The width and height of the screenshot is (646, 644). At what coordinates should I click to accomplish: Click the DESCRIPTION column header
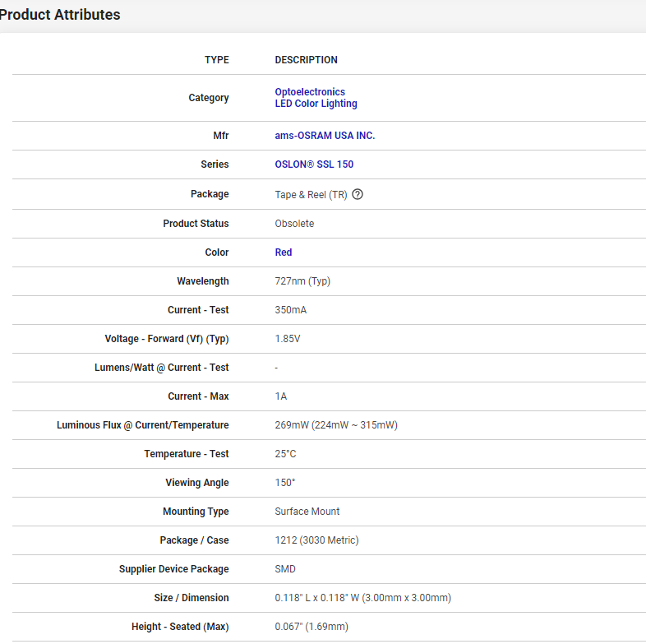[306, 60]
